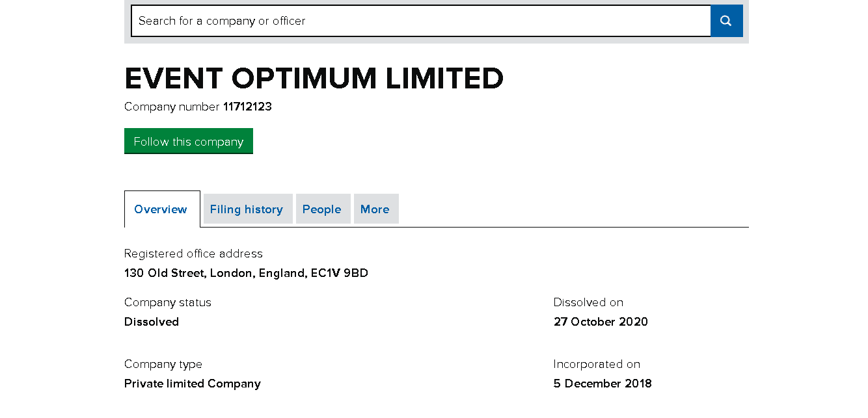
Task: Open the More tab
Action: [x=375, y=209]
